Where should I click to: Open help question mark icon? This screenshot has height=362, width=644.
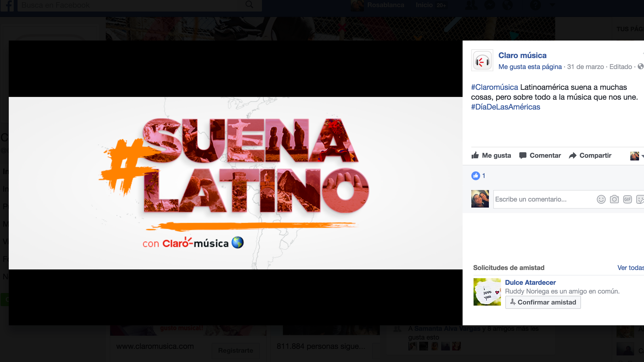[535, 5]
